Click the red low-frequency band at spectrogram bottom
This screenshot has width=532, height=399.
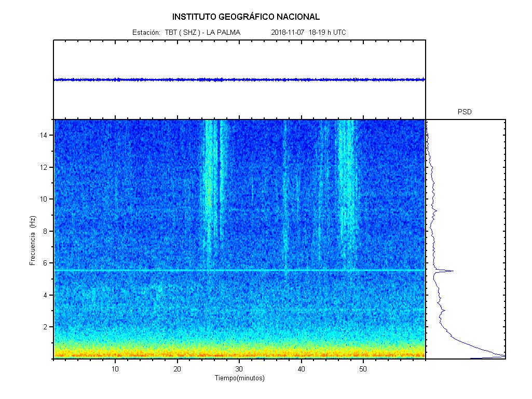click(x=239, y=355)
